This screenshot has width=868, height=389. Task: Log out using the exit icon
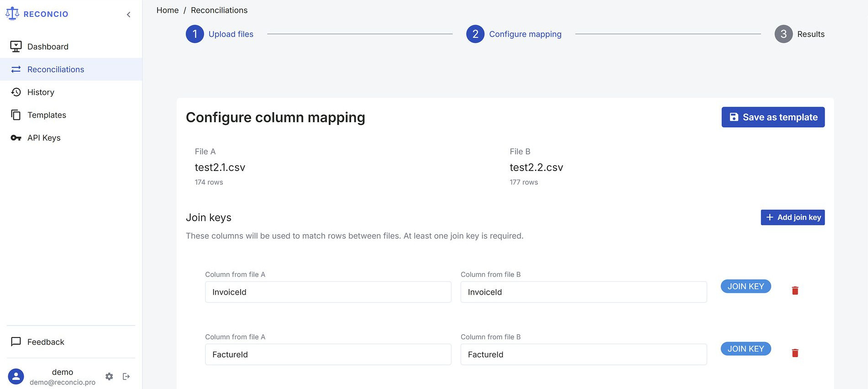[x=126, y=377]
